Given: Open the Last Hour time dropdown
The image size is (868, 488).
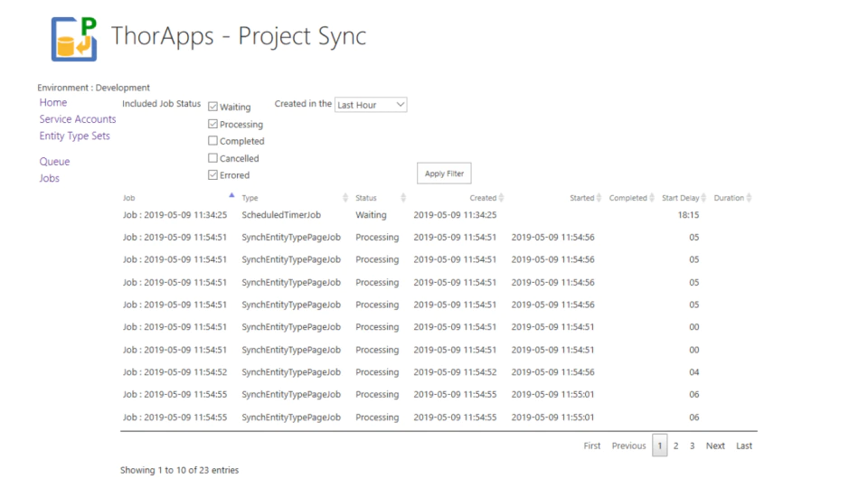Looking at the screenshot, I should [371, 105].
